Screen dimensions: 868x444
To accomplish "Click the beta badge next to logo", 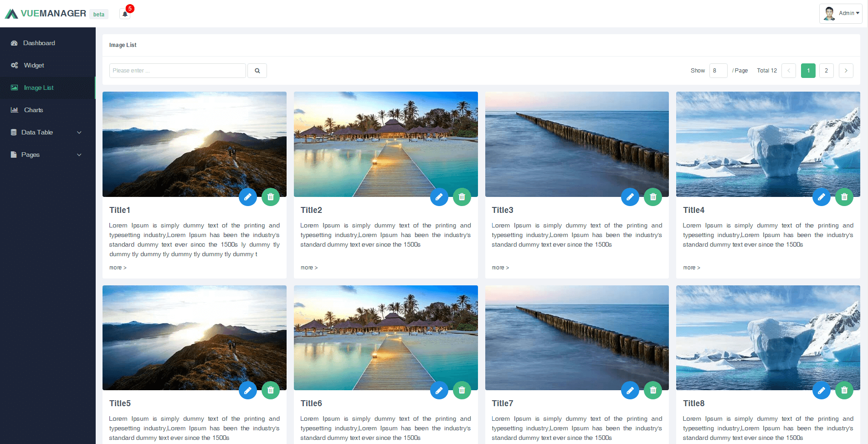I will tap(99, 14).
